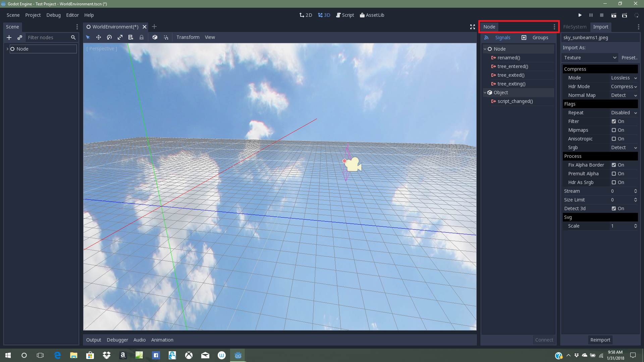644x362 pixels.
Task: Collapse the Object signals group
Action: (x=485, y=93)
